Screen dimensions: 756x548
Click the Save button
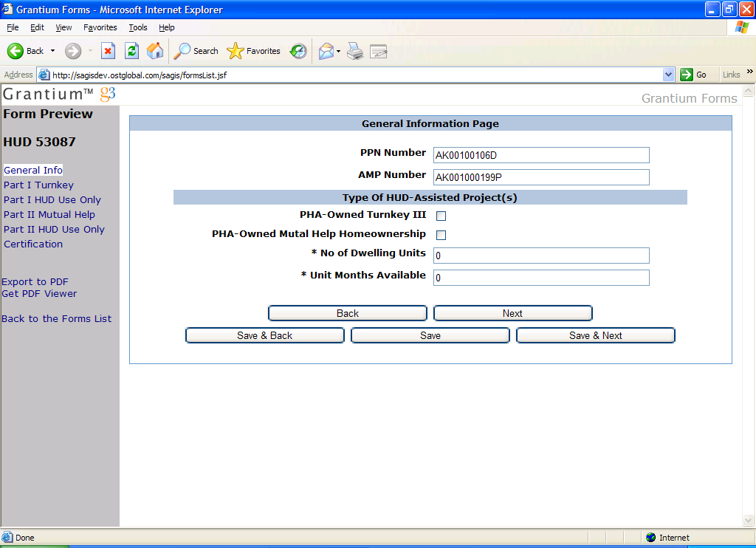[x=430, y=335]
